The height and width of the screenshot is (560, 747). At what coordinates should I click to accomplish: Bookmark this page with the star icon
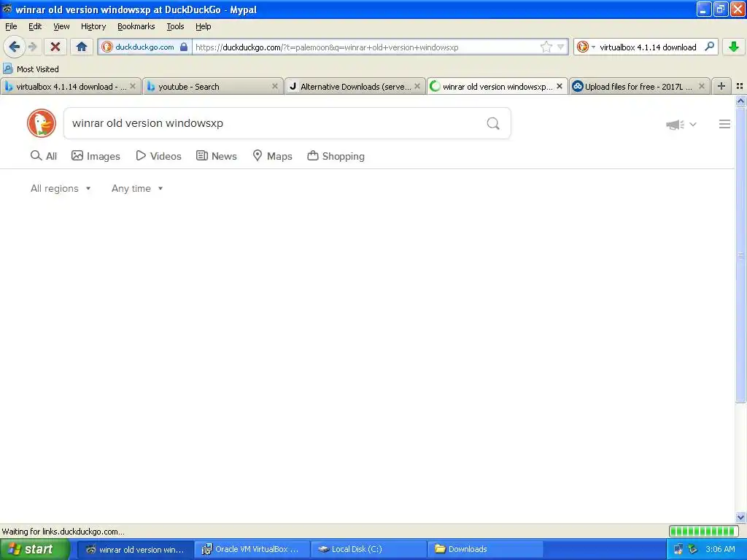point(546,47)
